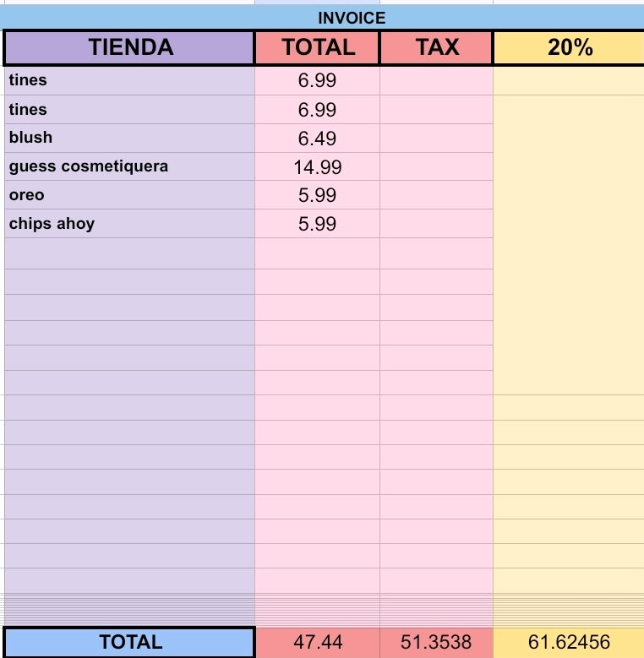644x658 pixels.
Task: Select the 20% header cell
Action: 569,47
